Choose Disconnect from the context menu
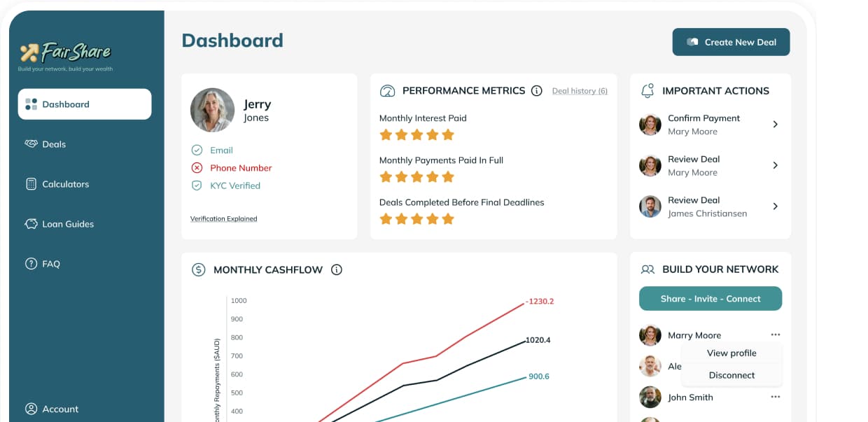Screen dimensions: 868x422 [x=731, y=375]
